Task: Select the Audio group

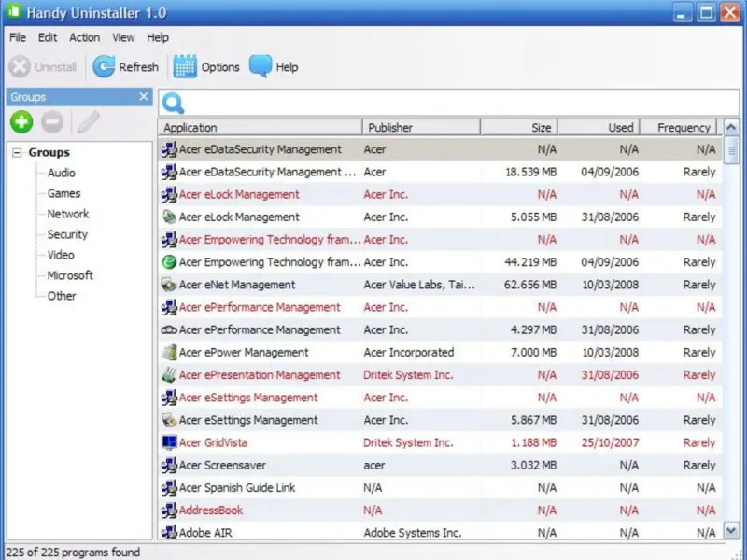Action: (x=62, y=173)
